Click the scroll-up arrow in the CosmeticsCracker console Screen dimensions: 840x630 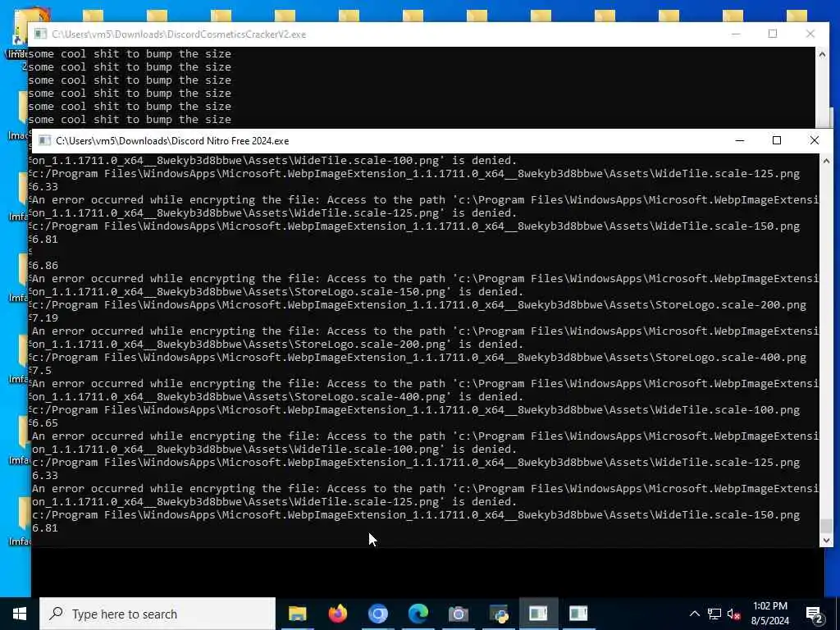point(822,54)
